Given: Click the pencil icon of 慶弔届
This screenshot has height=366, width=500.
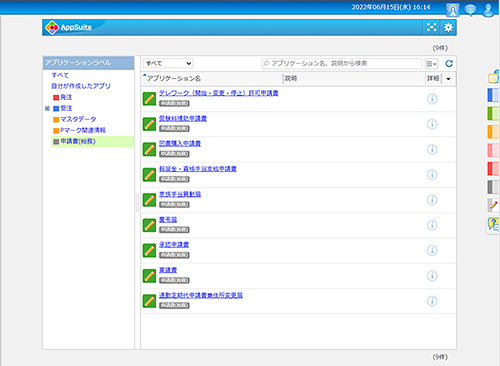Looking at the screenshot, I should pyautogui.click(x=149, y=225).
